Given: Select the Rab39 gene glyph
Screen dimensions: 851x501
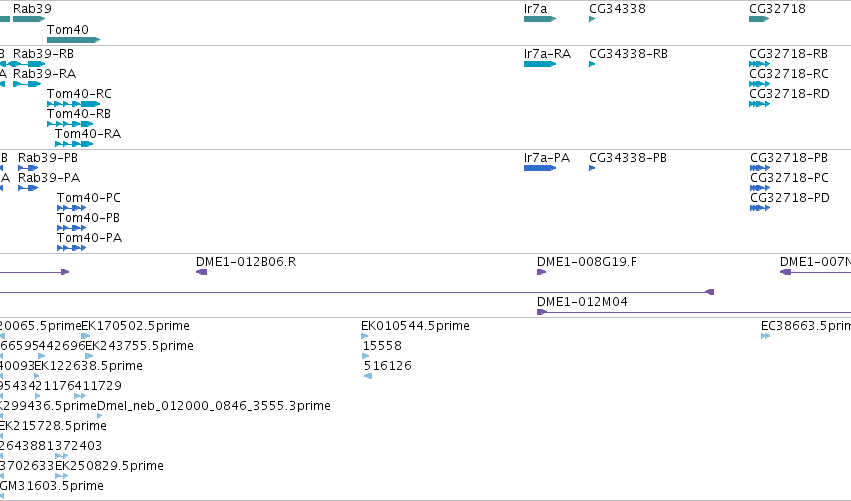Looking at the screenshot, I should coord(29,19).
